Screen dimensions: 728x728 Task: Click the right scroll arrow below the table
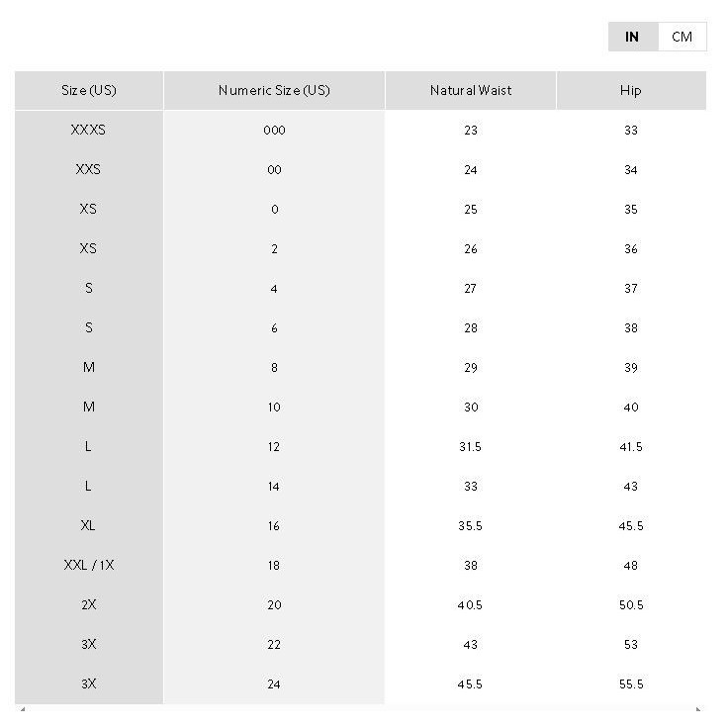pos(699,708)
